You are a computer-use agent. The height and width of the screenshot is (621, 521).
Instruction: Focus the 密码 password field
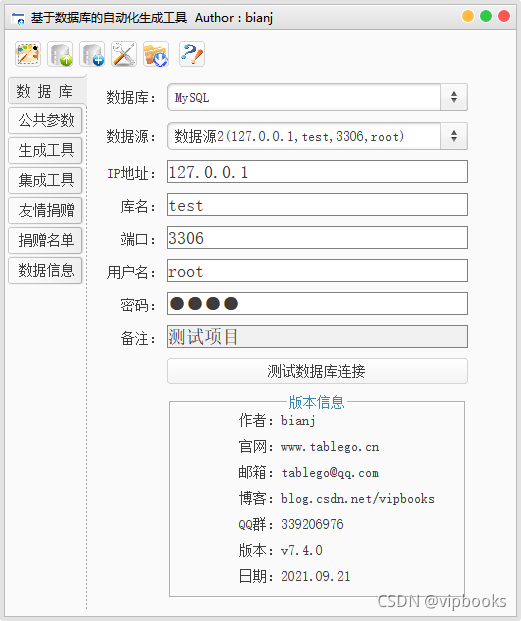[x=318, y=304]
